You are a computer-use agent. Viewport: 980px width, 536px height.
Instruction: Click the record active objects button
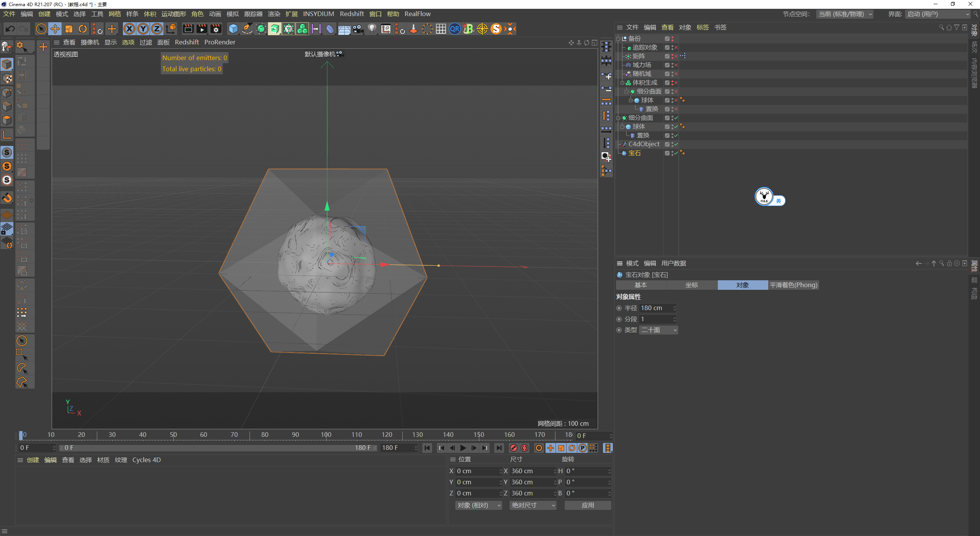(514, 448)
